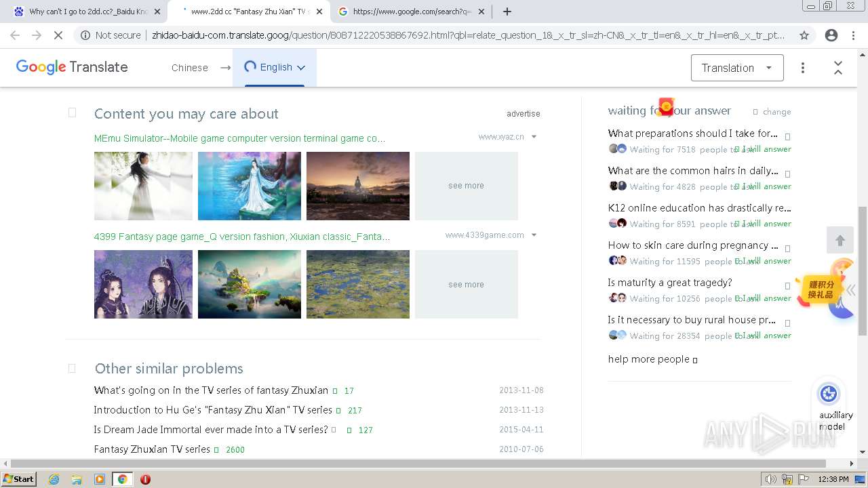This screenshot has width=868, height=488.
Task: Open the Dream Jade Immortal question
Action: coord(211,430)
